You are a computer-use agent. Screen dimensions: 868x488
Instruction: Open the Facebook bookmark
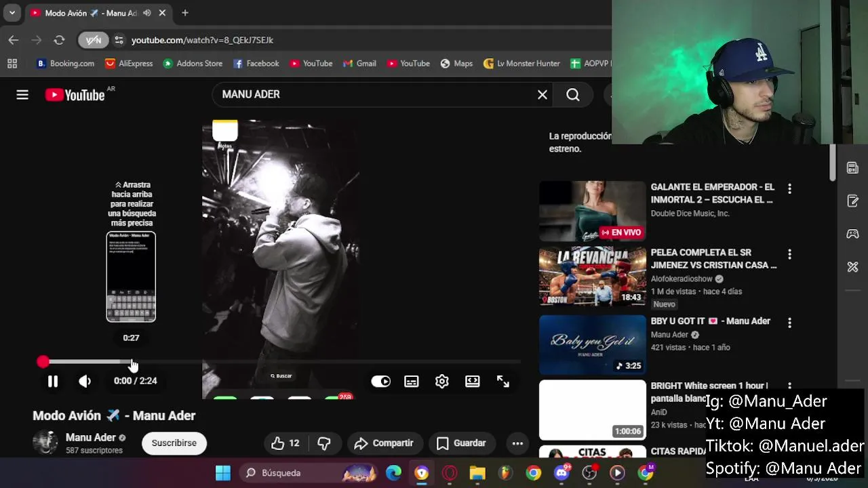(256, 64)
